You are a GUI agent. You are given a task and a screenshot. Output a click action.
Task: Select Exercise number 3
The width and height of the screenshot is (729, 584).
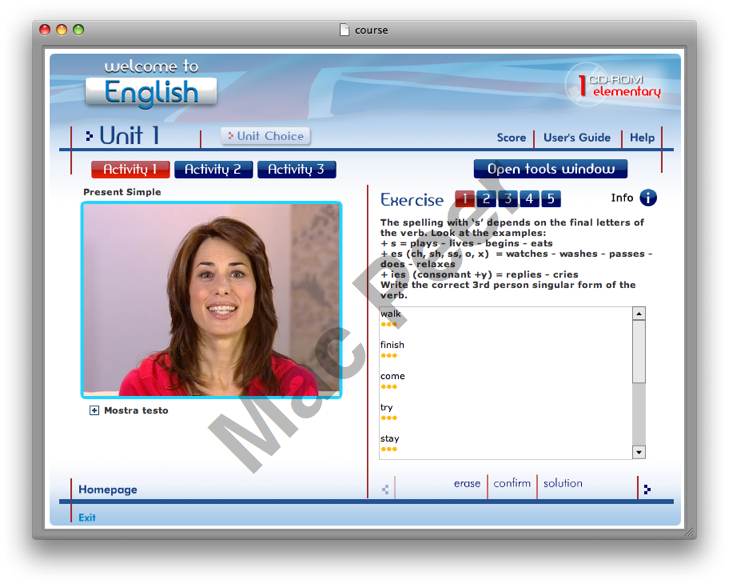click(508, 199)
